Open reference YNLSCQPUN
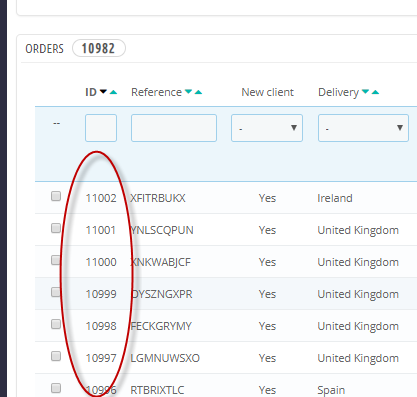This screenshot has height=397, width=417. point(162,230)
